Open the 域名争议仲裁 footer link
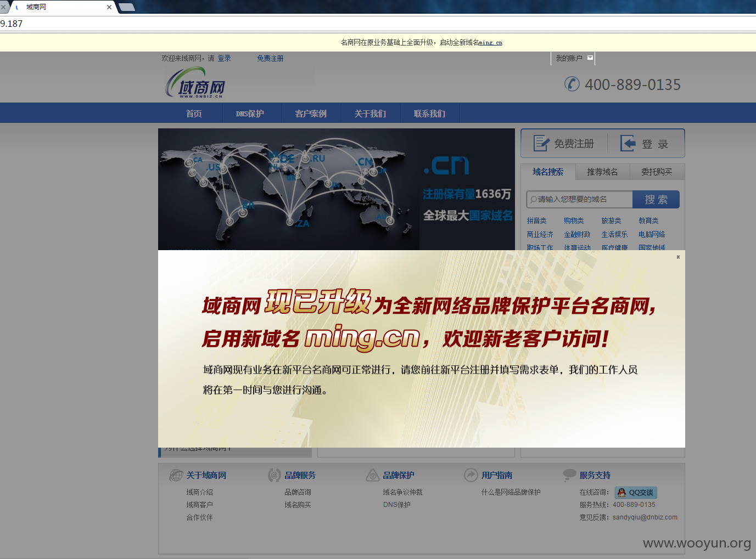Viewport: 756px width, 559px height. point(402,492)
